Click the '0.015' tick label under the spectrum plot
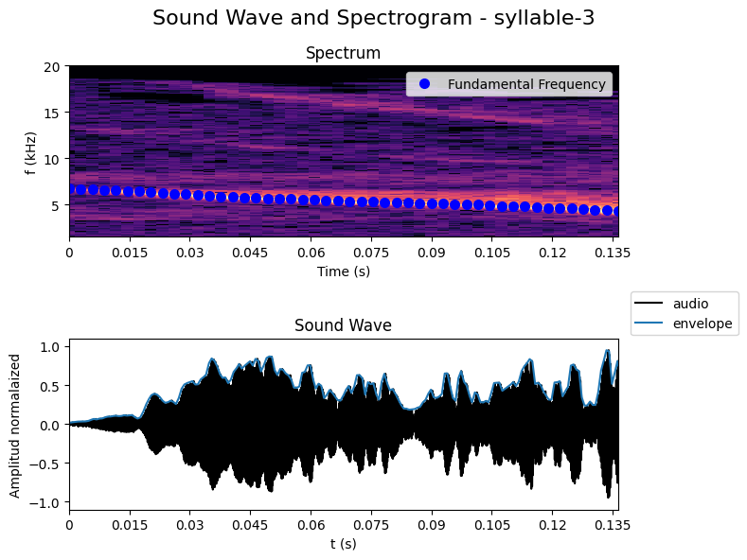This screenshot has width=747, height=560. [130, 253]
